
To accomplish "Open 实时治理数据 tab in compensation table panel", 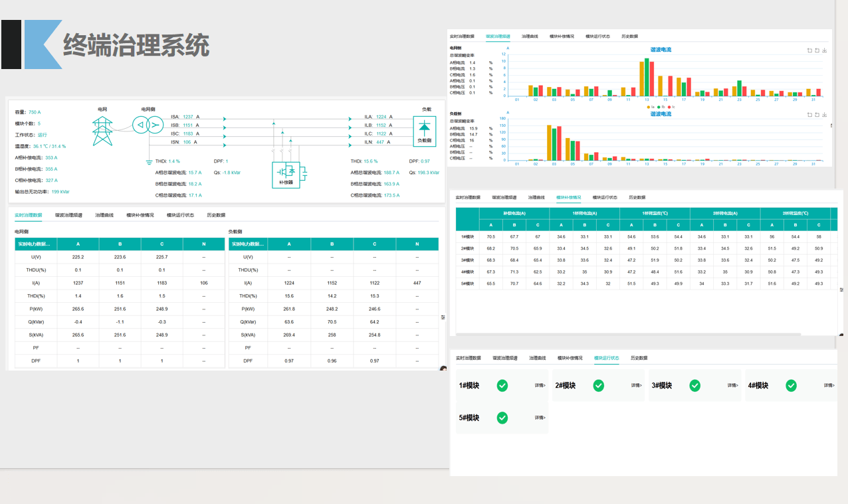I will click(x=468, y=197).
